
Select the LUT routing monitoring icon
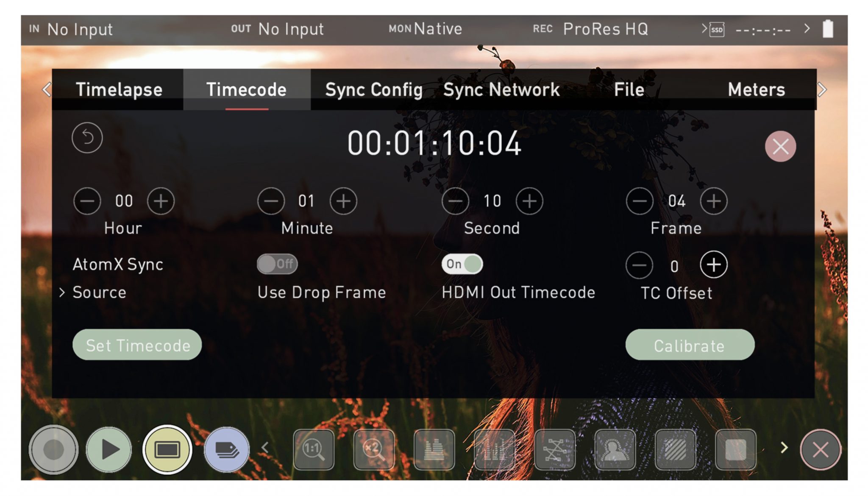[x=555, y=449]
